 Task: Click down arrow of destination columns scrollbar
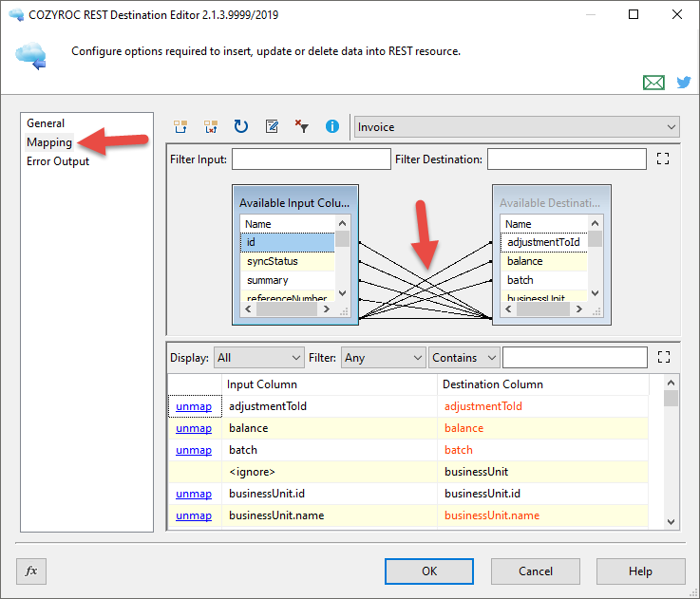pos(596,293)
